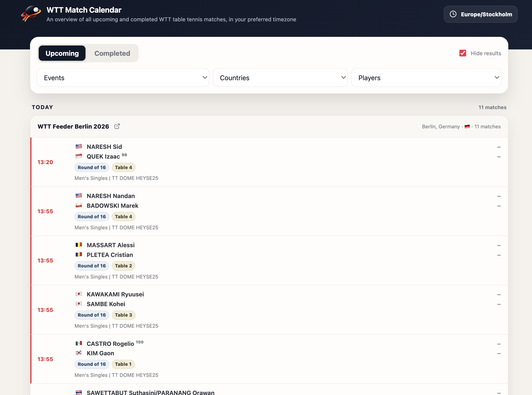Viewport: 532px width, 395px height.
Task: Click Germany flag next to Berlin, Germany
Action: click(x=467, y=127)
